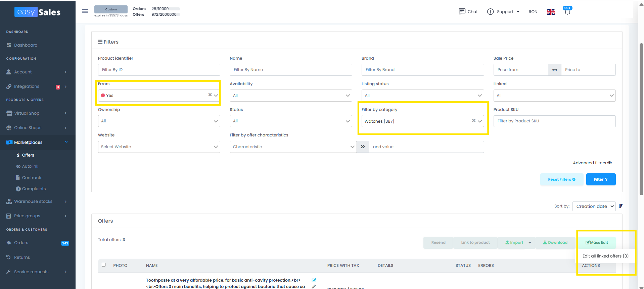This screenshot has height=289, width=644.
Task: Click the easy Sales logo
Action: [38, 12]
